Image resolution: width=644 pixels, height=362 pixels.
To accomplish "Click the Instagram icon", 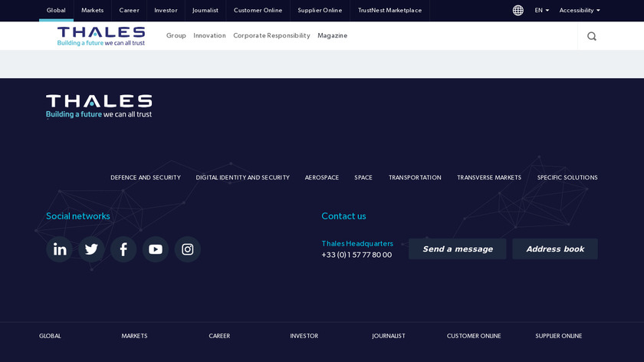I will point(188,249).
